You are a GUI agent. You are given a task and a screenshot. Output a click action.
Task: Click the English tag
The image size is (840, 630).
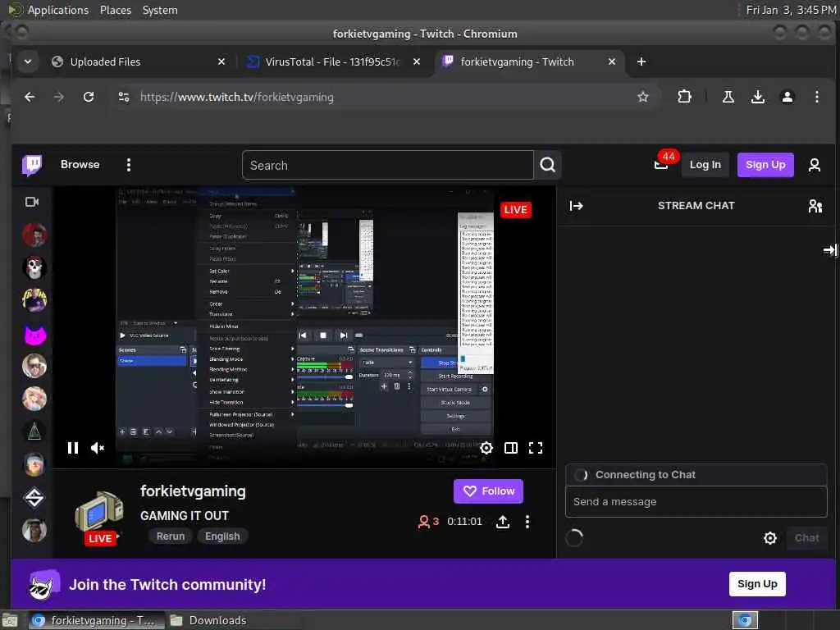[x=222, y=536]
